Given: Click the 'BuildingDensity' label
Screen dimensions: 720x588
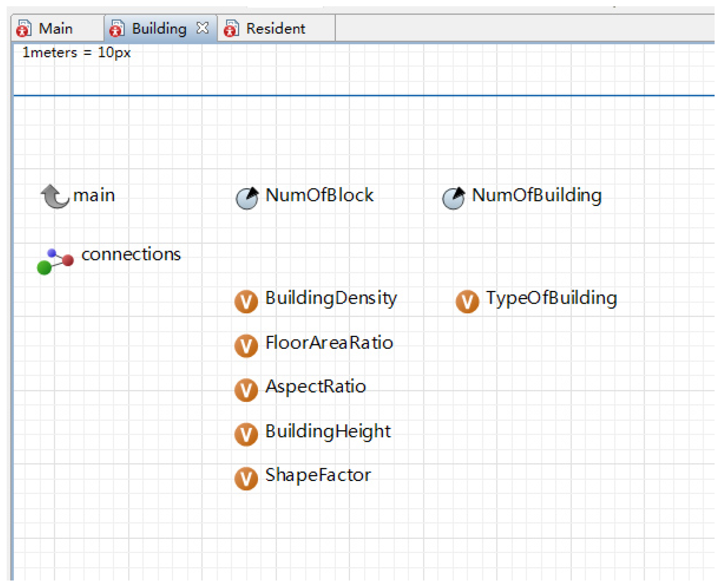Looking at the screenshot, I should [331, 298].
